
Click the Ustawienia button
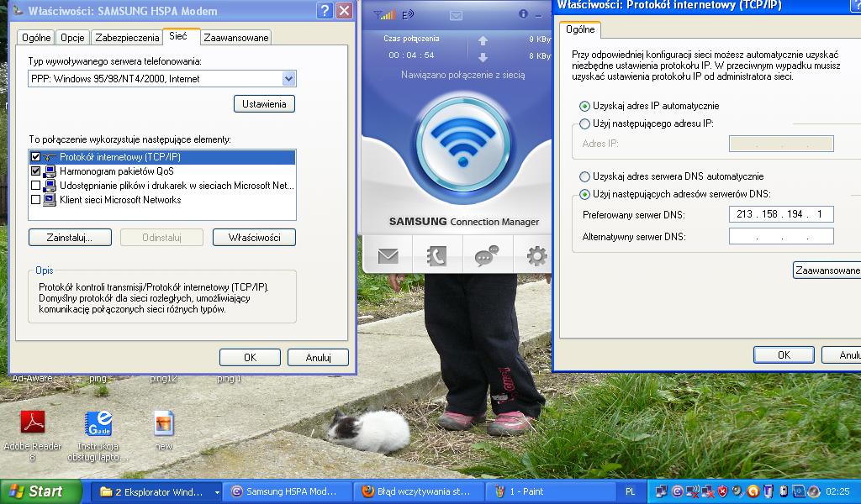coord(264,103)
